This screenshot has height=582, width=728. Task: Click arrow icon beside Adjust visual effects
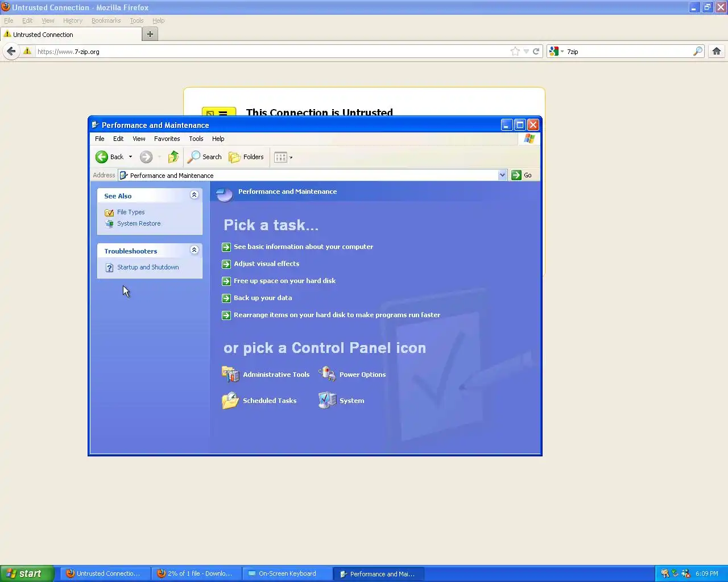226,264
